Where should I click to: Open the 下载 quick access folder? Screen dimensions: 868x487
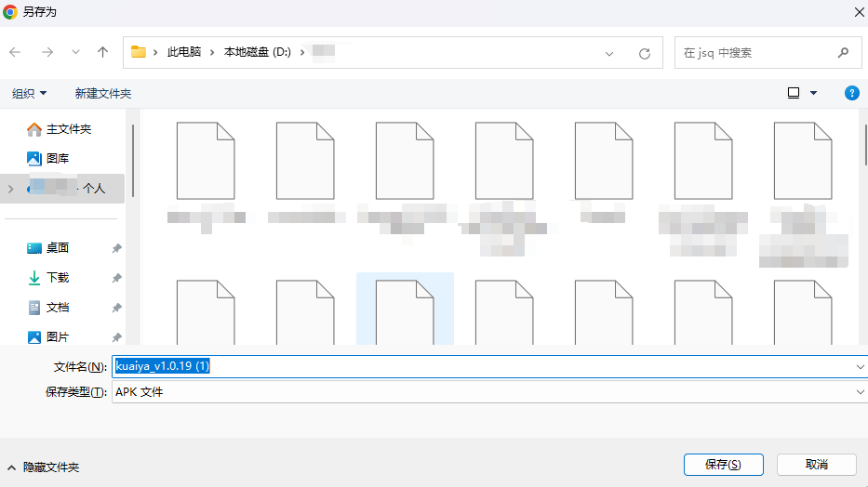57,278
